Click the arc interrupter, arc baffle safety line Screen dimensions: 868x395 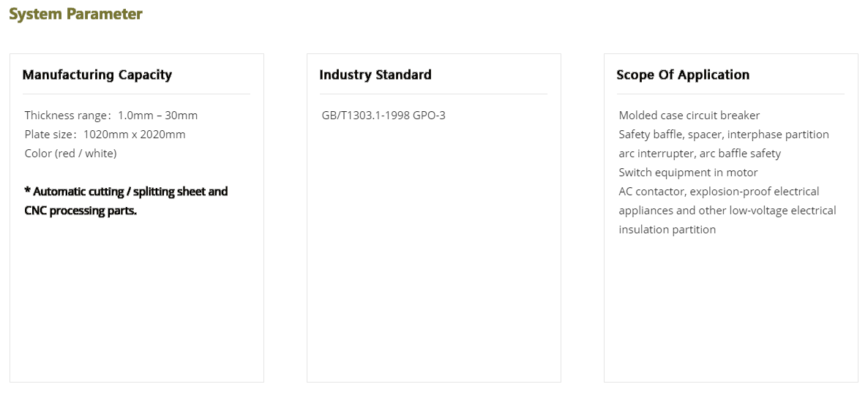pyautogui.click(x=700, y=154)
